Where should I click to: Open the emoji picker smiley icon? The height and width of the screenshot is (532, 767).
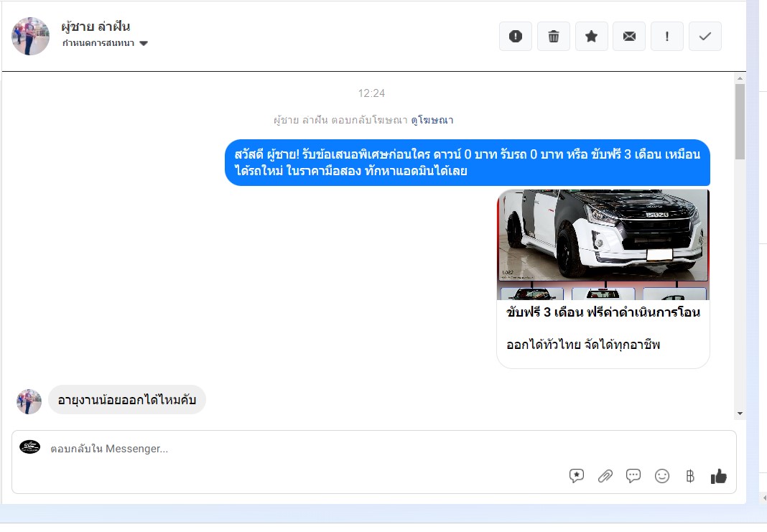[662, 476]
